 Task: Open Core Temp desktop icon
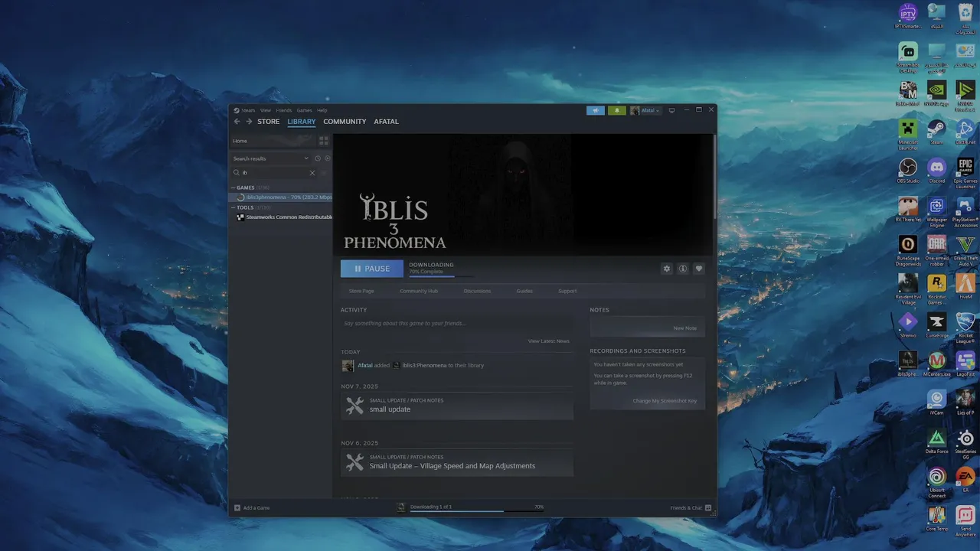tap(936, 517)
